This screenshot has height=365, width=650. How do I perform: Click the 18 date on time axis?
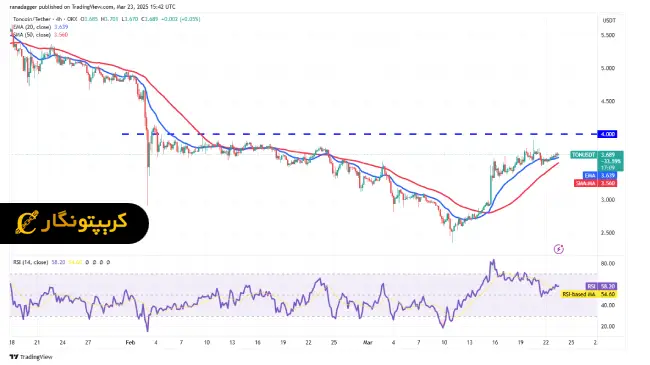[x=12, y=343]
